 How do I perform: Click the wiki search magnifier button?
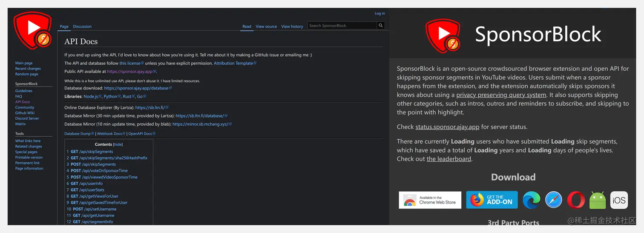click(x=381, y=26)
